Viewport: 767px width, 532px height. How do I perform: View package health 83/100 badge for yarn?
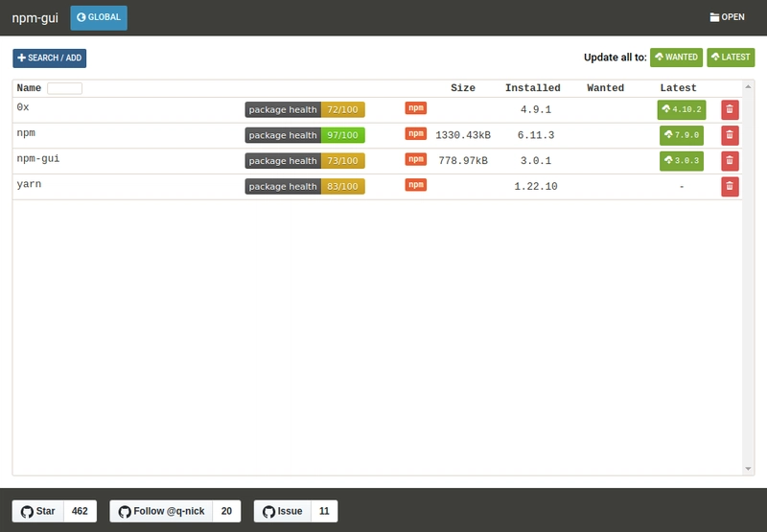click(305, 186)
